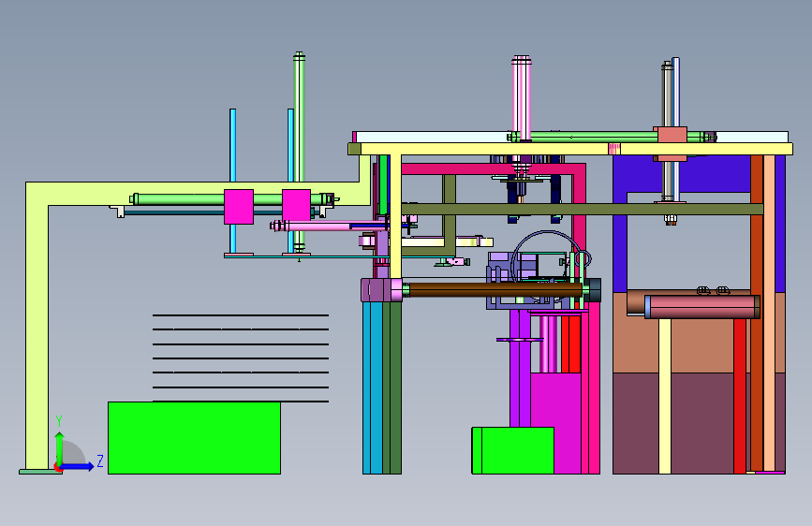Click the "Y" axis label
Viewport: 812px width, 526px height.
[59, 421]
